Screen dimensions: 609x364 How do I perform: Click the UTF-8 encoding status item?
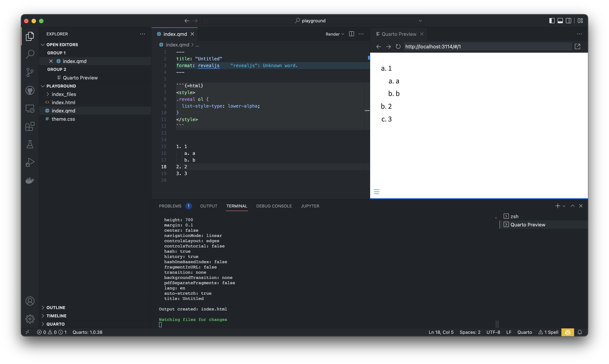coord(493,332)
